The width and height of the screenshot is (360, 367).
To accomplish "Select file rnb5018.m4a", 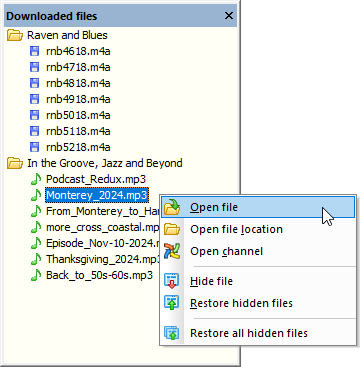I will tap(78, 115).
